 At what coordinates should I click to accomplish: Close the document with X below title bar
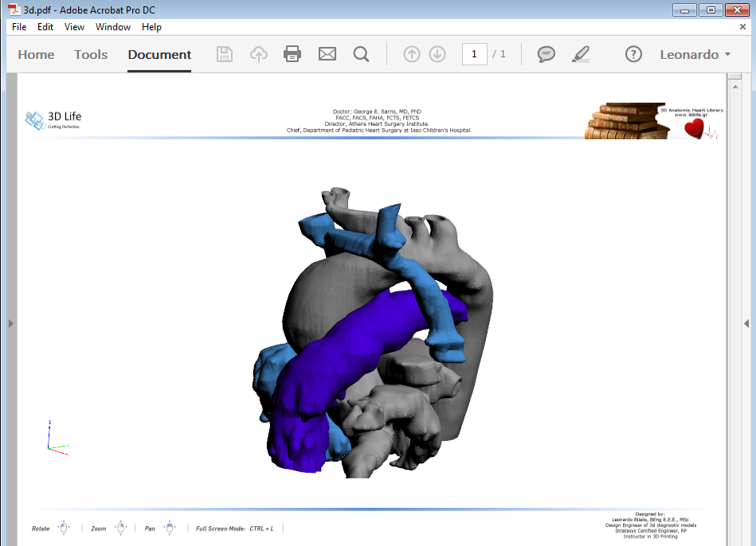point(743,27)
